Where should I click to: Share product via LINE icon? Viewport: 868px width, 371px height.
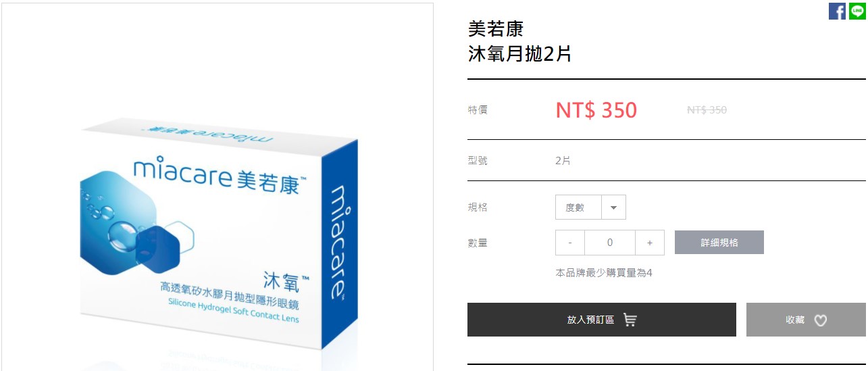[x=857, y=11]
